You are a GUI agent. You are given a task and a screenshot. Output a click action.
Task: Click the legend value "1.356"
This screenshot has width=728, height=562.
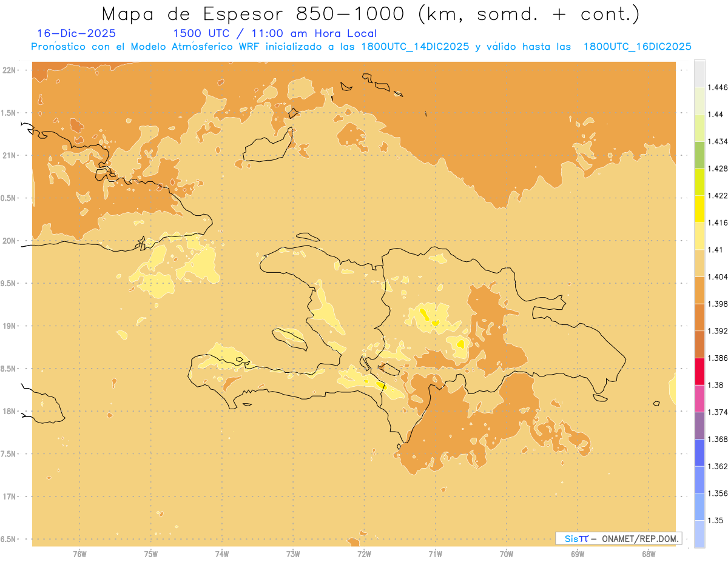[719, 493]
